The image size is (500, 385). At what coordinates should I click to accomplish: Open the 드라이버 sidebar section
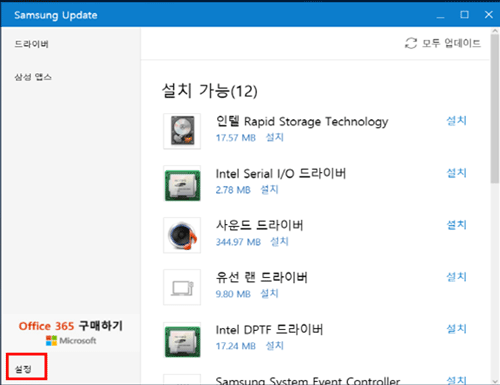[x=31, y=44]
